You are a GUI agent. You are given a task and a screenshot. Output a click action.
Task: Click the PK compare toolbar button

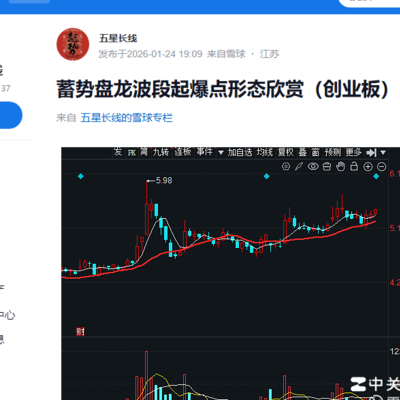[x=132, y=153]
